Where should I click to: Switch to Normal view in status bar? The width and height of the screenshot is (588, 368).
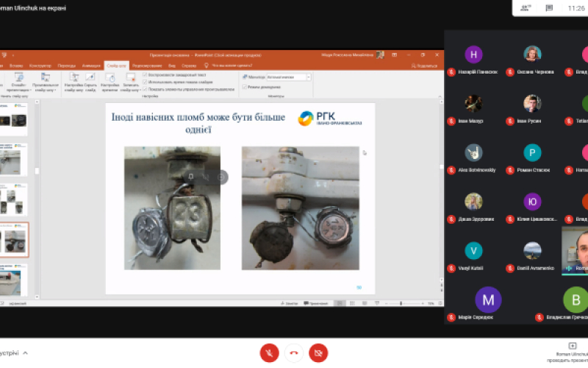340,303
